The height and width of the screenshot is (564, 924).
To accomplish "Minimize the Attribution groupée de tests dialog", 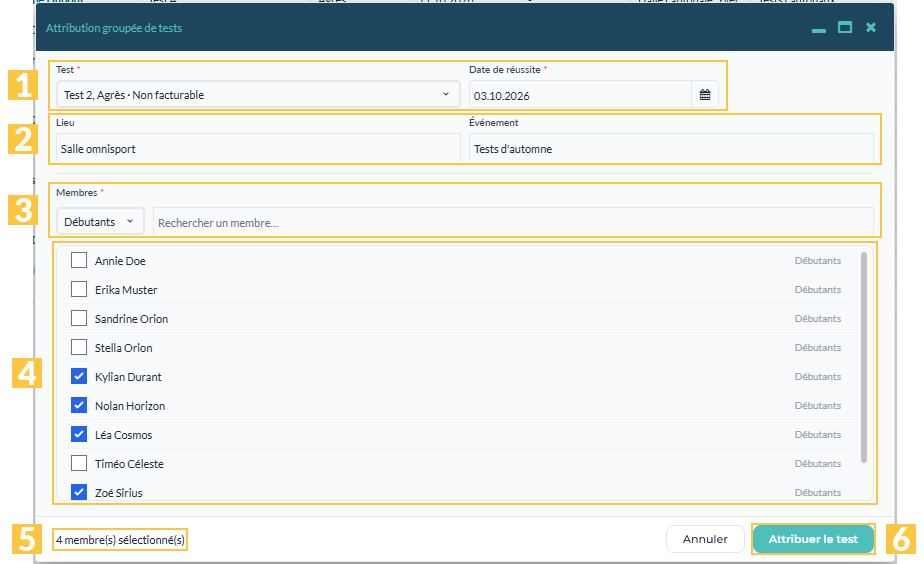I will pyautogui.click(x=819, y=29).
